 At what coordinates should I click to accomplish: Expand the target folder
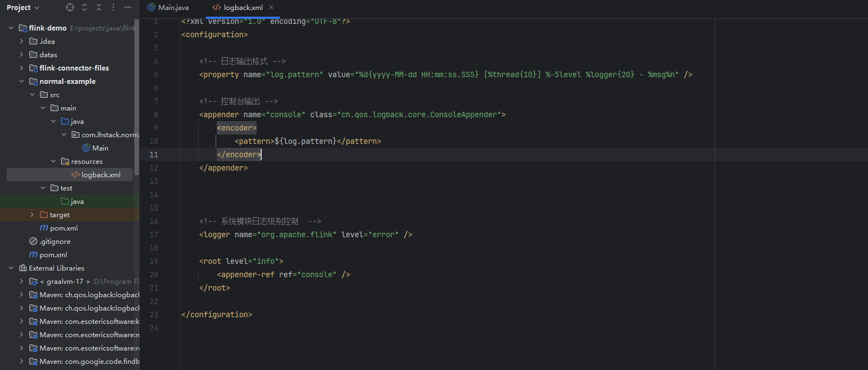coord(32,214)
